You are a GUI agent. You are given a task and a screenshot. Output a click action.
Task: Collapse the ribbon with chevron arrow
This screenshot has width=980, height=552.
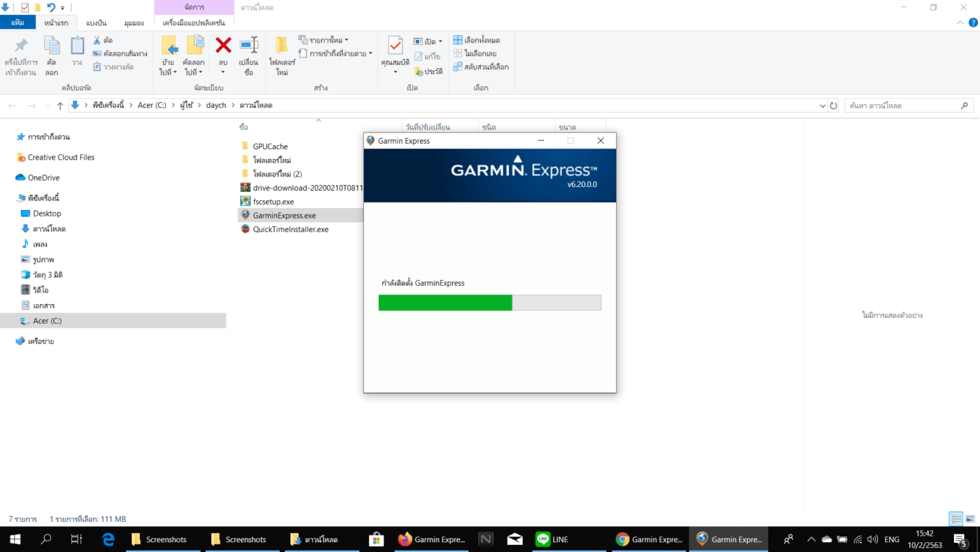(x=960, y=23)
